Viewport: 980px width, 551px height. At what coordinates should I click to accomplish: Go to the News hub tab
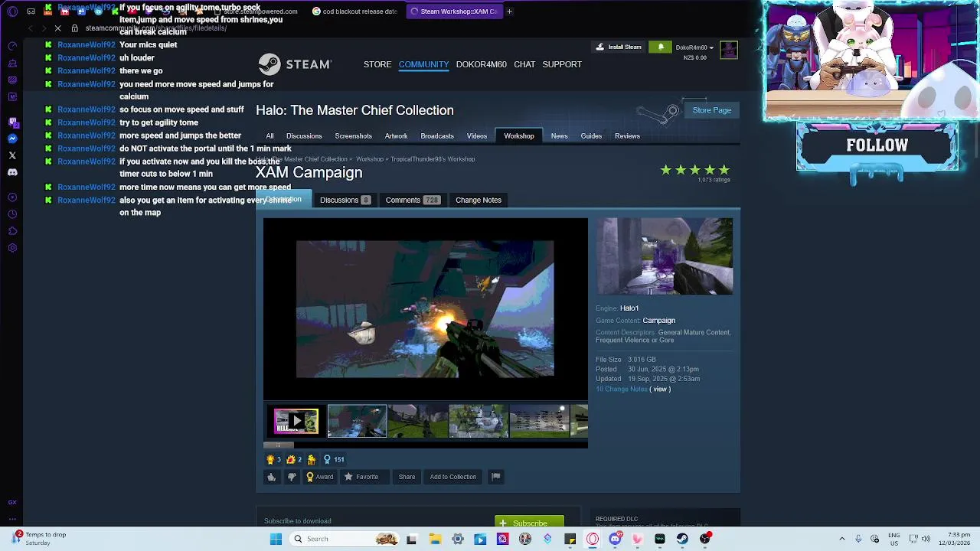(x=559, y=136)
